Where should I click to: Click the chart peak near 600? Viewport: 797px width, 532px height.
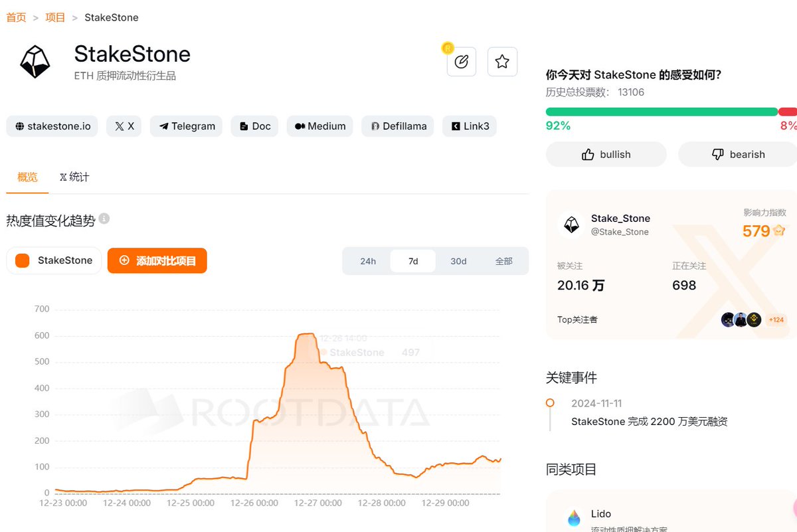click(x=306, y=334)
